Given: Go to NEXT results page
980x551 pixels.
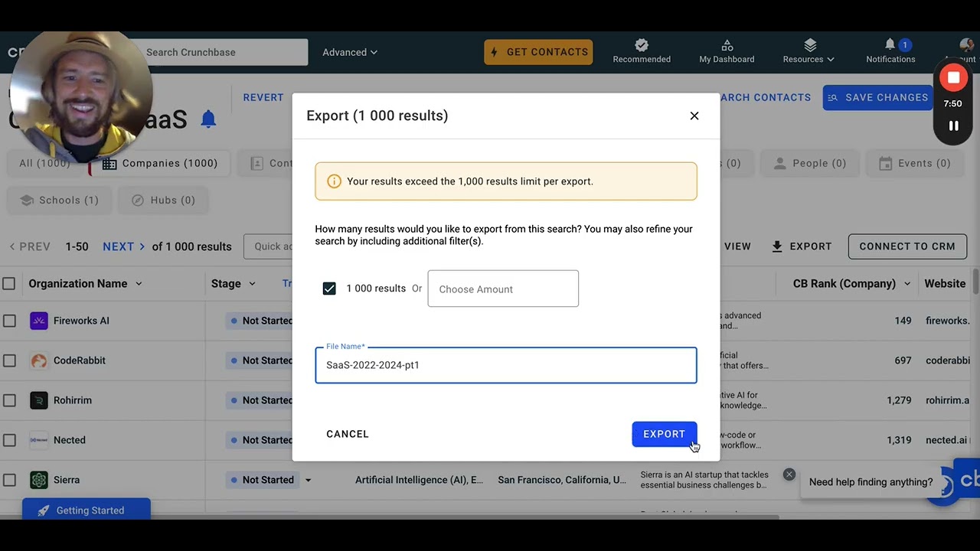Looking at the screenshot, I should (x=123, y=246).
